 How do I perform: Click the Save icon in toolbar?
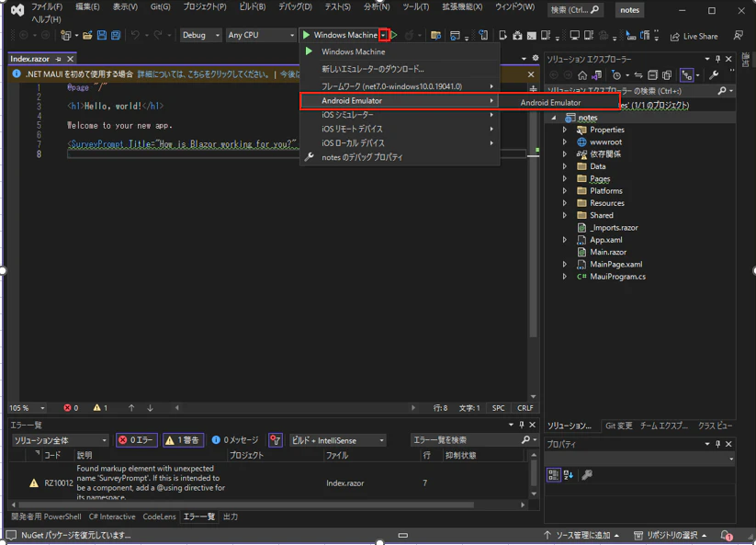coord(101,35)
